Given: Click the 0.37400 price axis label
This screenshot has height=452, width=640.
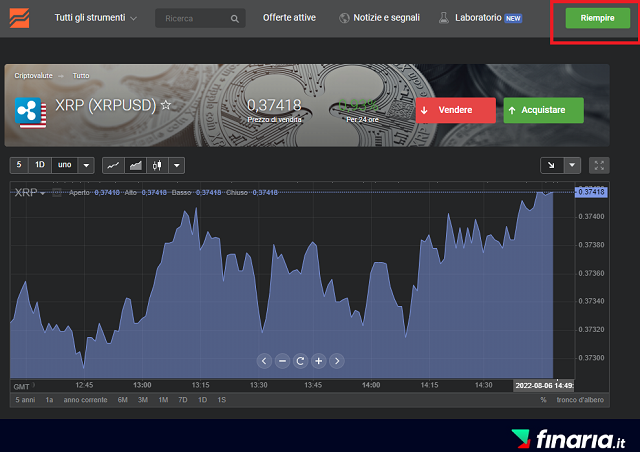Looking at the screenshot, I should pos(591,216).
